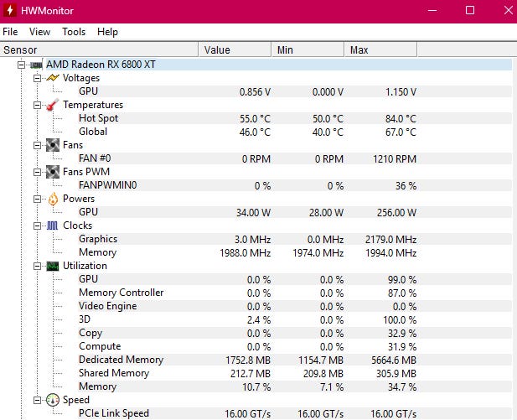Select the Global temperature row
The width and height of the screenshot is (517, 420).
click(x=295, y=132)
